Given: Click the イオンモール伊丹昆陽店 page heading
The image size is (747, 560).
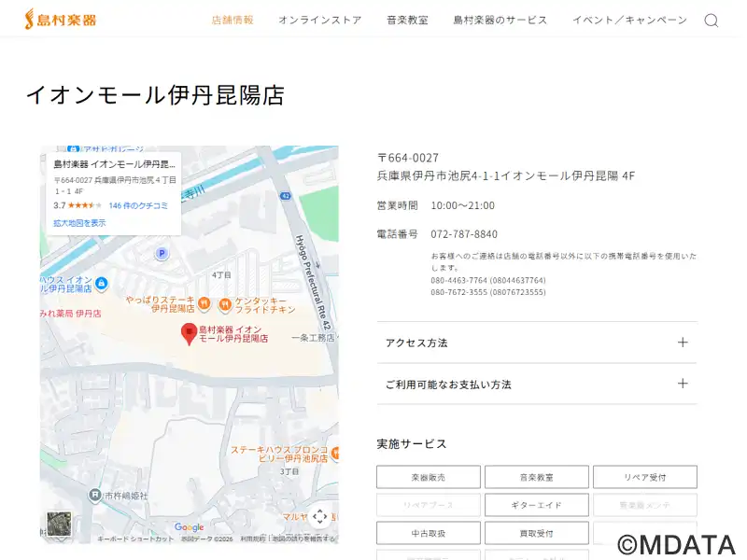Looking at the screenshot, I should point(155,95).
